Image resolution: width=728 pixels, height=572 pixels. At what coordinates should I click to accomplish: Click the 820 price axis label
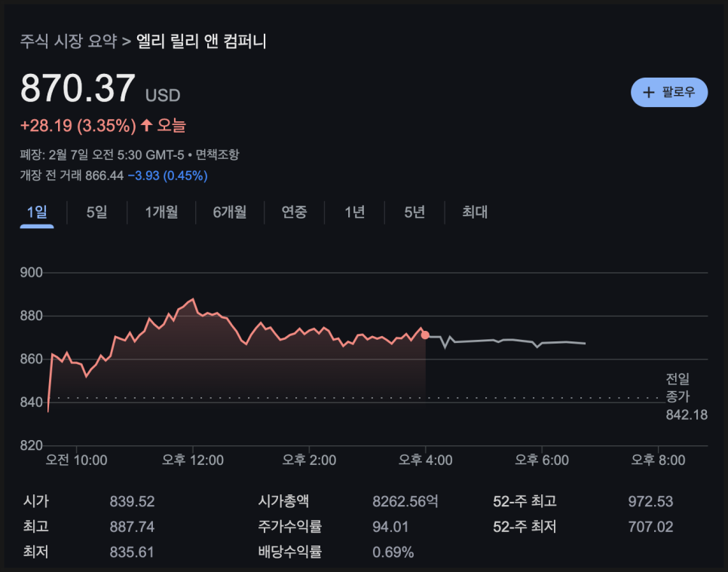click(32, 445)
